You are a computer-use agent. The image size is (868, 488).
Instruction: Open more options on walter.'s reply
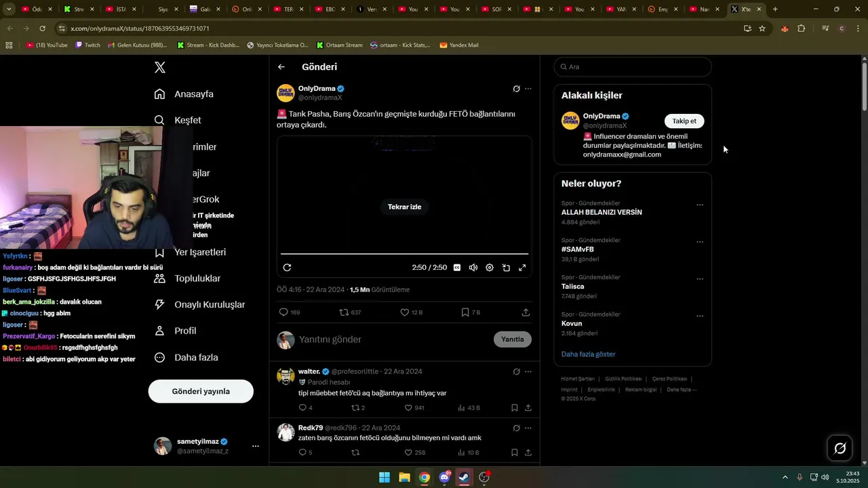click(x=528, y=371)
